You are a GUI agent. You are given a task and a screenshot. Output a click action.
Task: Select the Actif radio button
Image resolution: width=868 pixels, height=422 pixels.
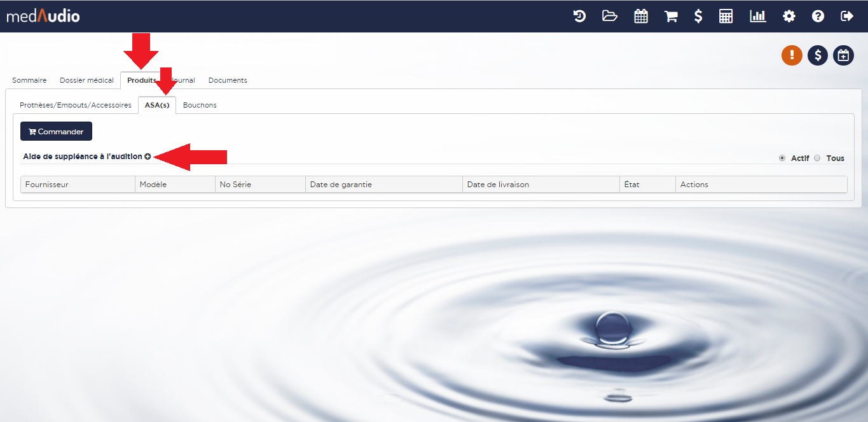tap(782, 158)
